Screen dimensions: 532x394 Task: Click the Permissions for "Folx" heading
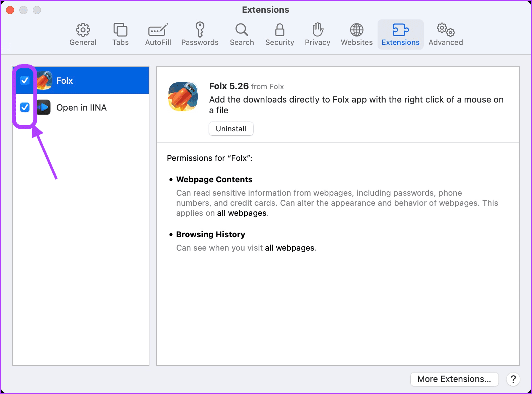(x=210, y=158)
